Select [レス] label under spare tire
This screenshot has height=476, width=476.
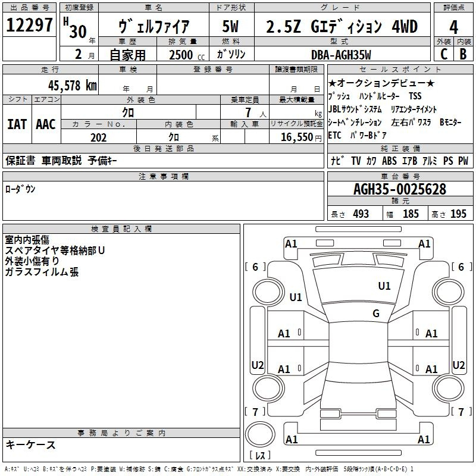point(260,455)
